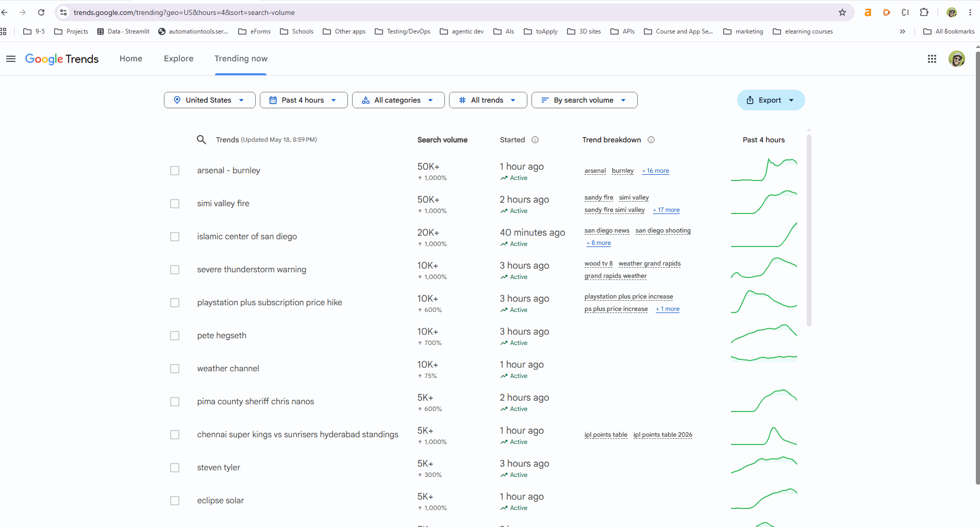Open the ps plus price increase term

click(616, 309)
